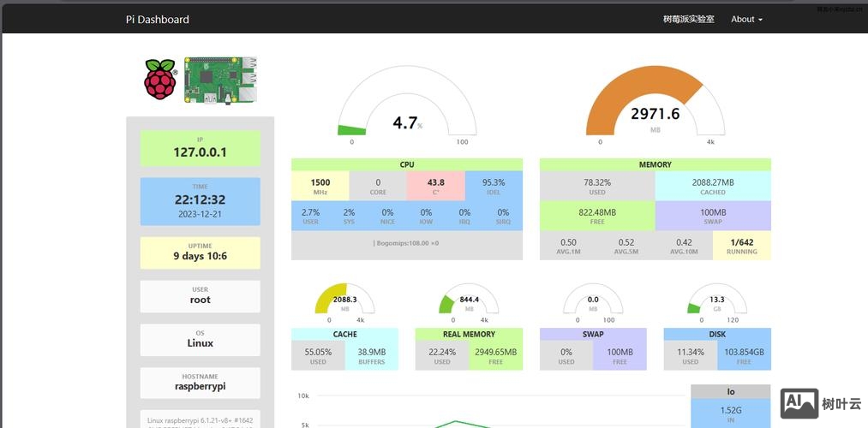Click the 2088.27MB cached memory cell

[712, 186]
